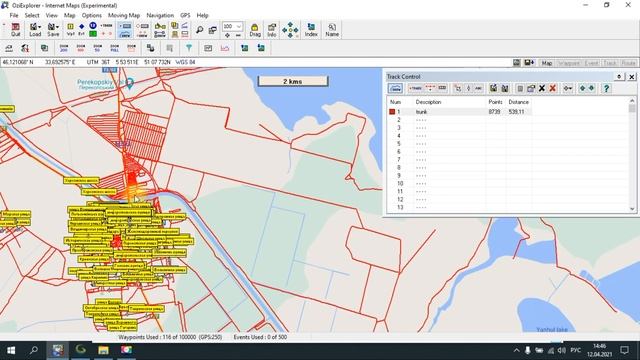Click the Distance column header in Track Control
Screen dimensions: 640x360
coord(518,102)
